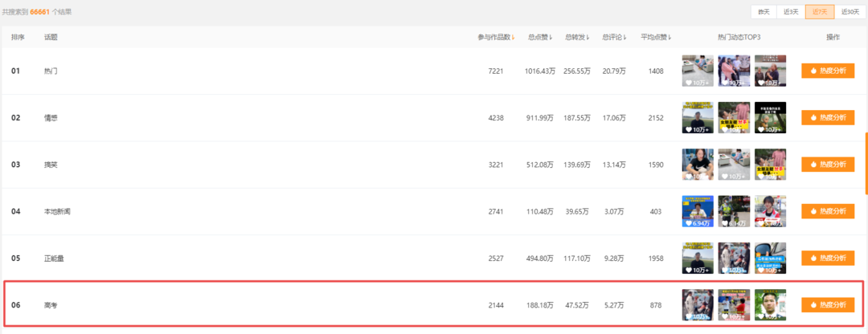
Task: Open 热度分析 for 热门 topic
Action: pyautogui.click(x=828, y=71)
